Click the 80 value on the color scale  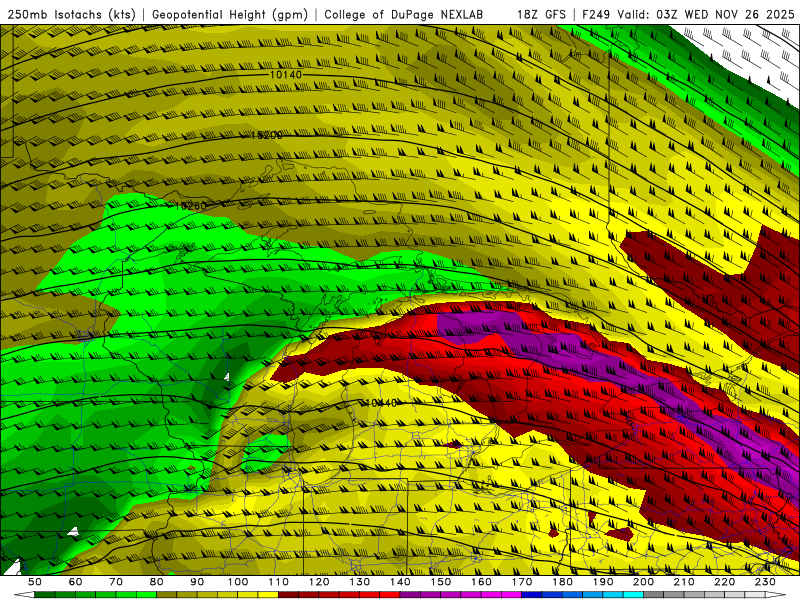pyautogui.click(x=157, y=582)
